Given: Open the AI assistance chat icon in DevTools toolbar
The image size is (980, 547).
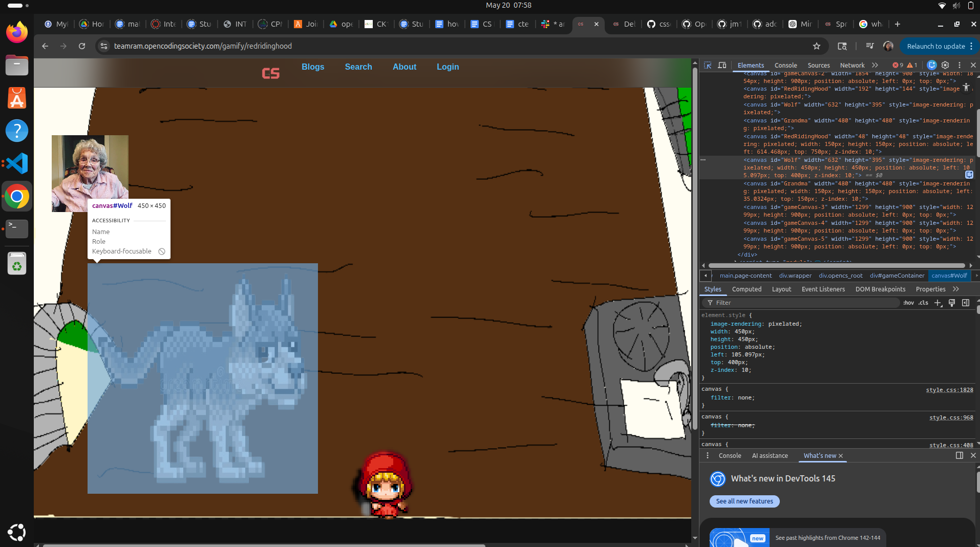Looking at the screenshot, I should click(x=932, y=65).
